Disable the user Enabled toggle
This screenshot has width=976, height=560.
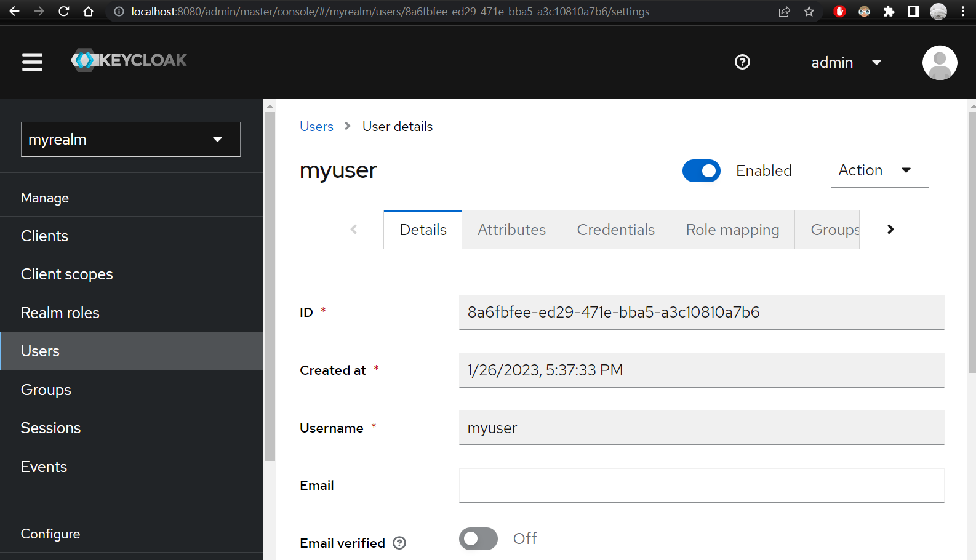click(701, 170)
